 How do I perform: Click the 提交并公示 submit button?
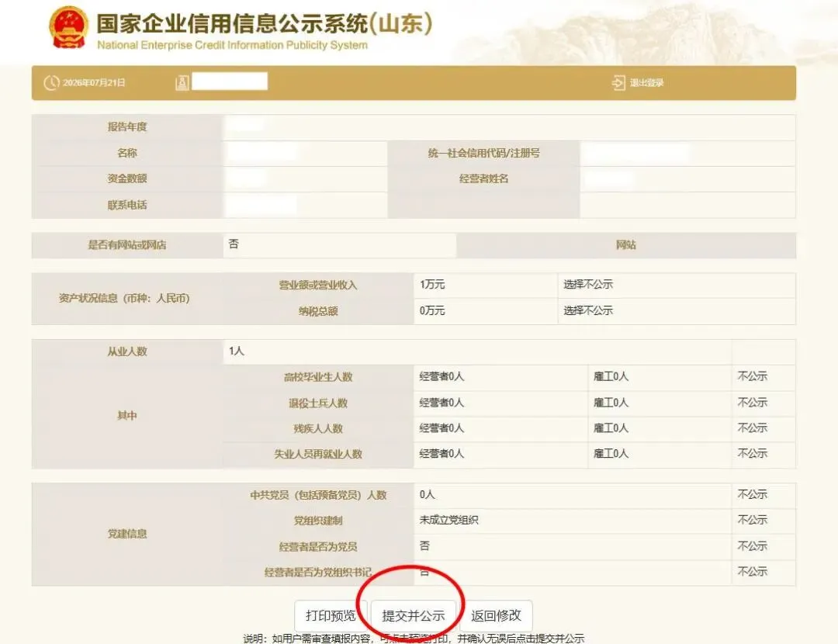(x=413, y=615)
